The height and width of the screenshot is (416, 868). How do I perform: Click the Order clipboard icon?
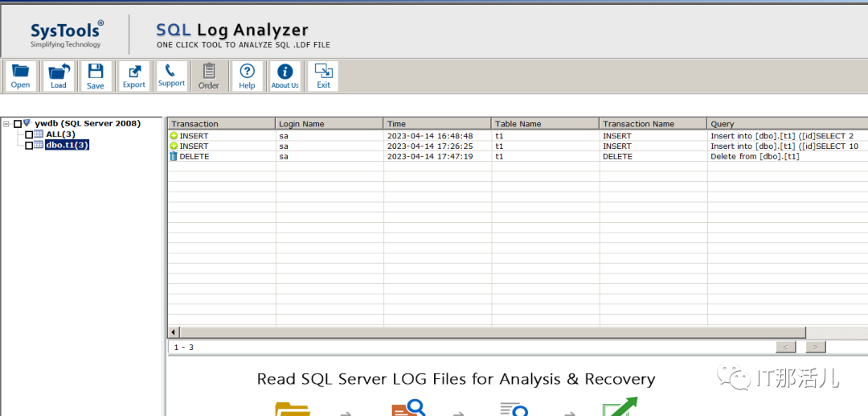click(x=209, y=76)
